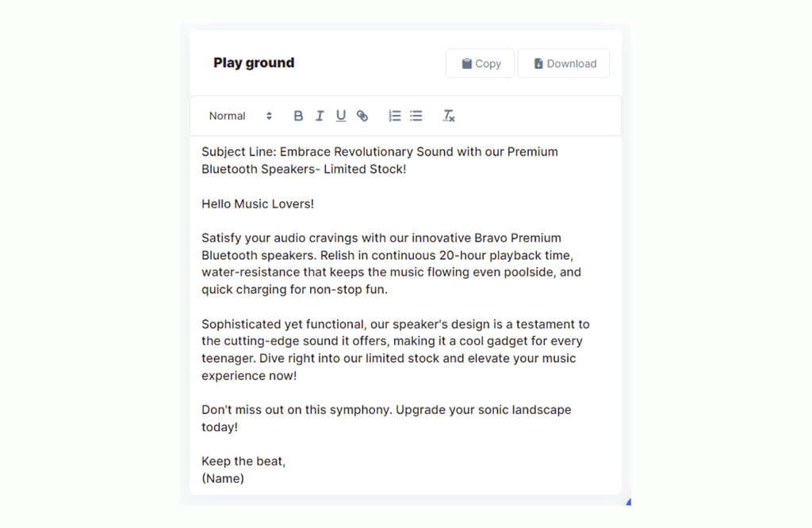Create a numbered list
This screenshot has height=528, width=812.
(394, 116)
